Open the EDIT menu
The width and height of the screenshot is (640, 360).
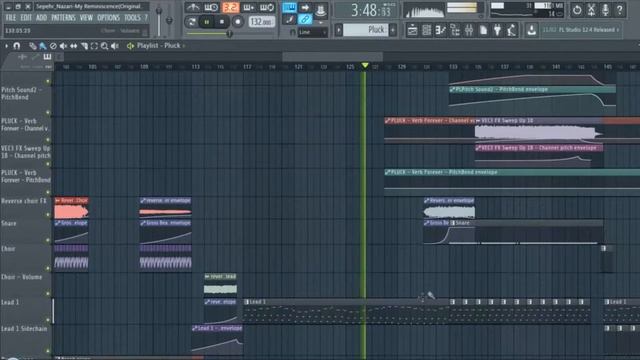tap(26, 18)
